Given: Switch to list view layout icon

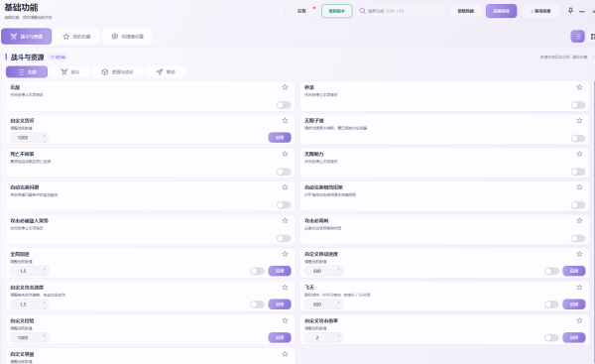Looking at the screenshot, I should [577, 37].
